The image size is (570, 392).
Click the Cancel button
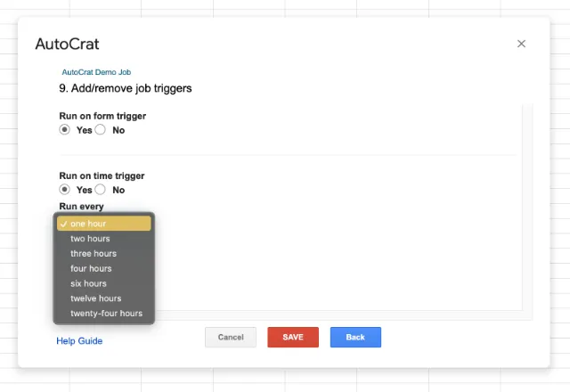(231, 337)
